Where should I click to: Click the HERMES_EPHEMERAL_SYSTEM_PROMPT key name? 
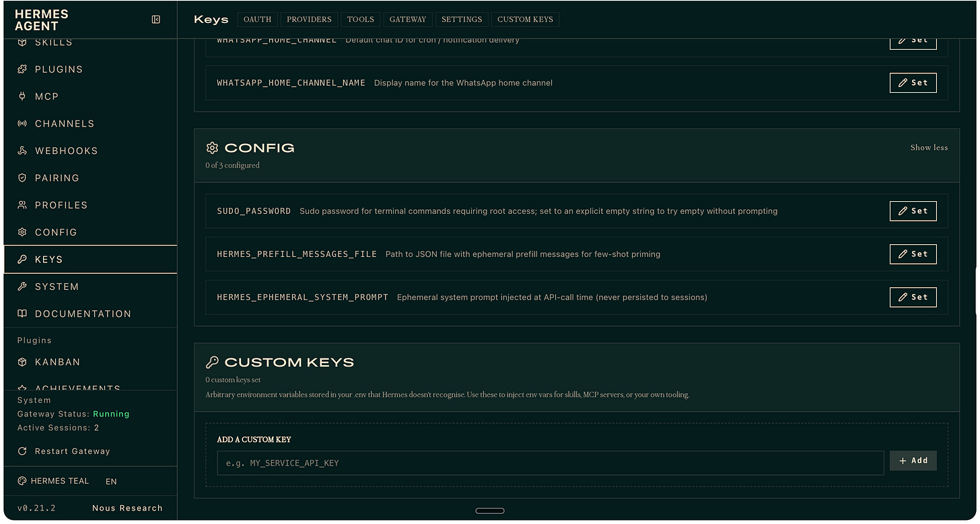click(302, 297)
